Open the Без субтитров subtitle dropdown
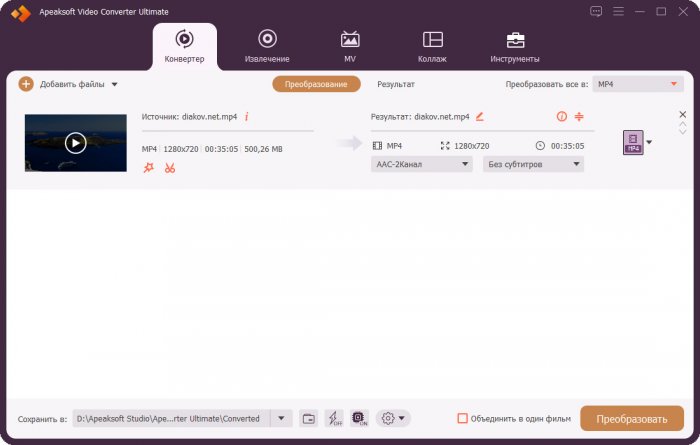The width and height of the screenshot is (700, 445). [x=533, y=164]
